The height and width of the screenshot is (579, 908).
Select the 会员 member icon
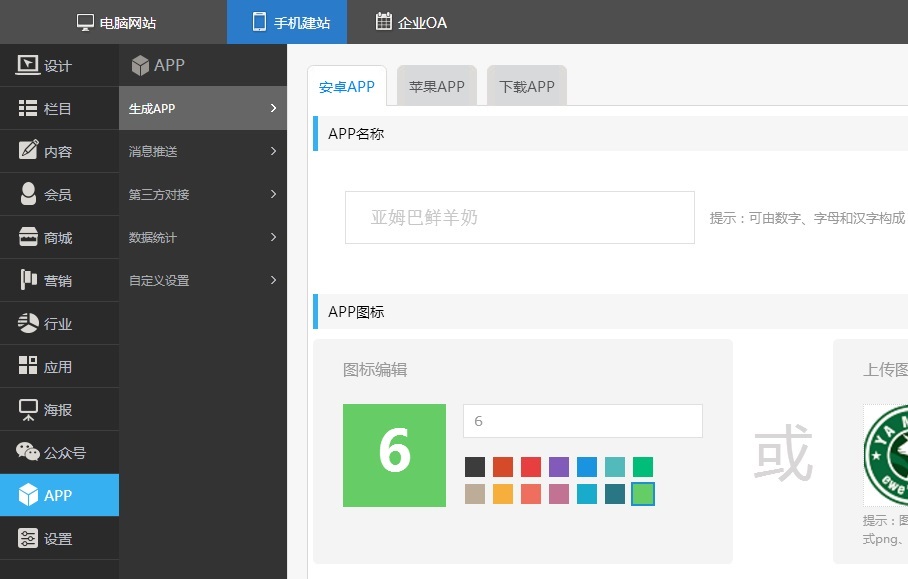28,195
